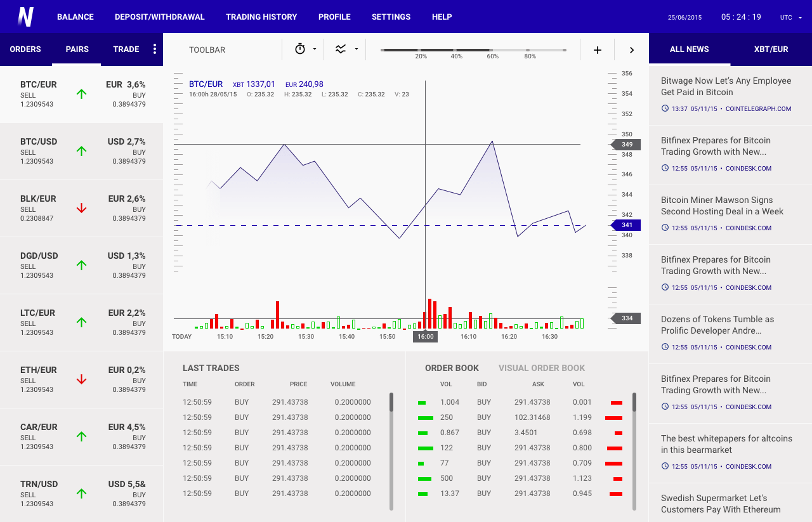Click the green up arrow for BTC/USD
Screen dimensions: 812x522
[81, 151]
